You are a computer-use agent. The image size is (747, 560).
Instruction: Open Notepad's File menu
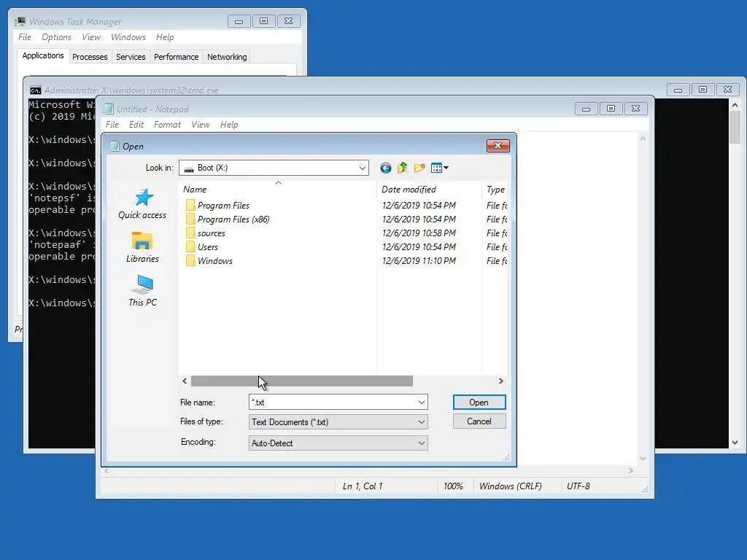pos(112,125)
